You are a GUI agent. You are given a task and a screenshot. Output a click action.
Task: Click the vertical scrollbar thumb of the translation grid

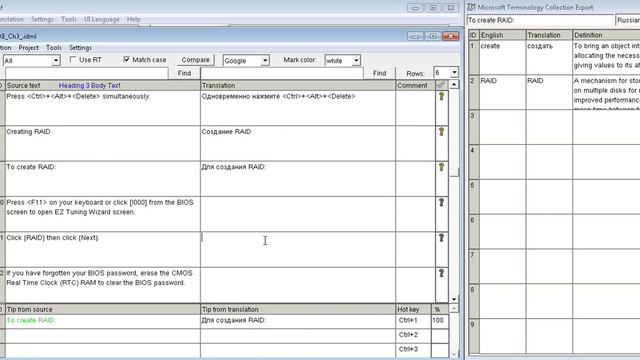[454, 172]
